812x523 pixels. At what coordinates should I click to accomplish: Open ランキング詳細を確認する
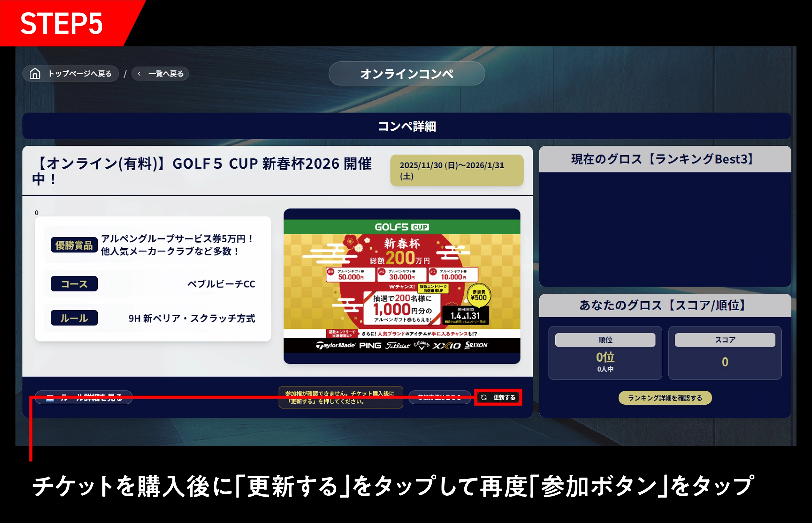coord(665,398)
